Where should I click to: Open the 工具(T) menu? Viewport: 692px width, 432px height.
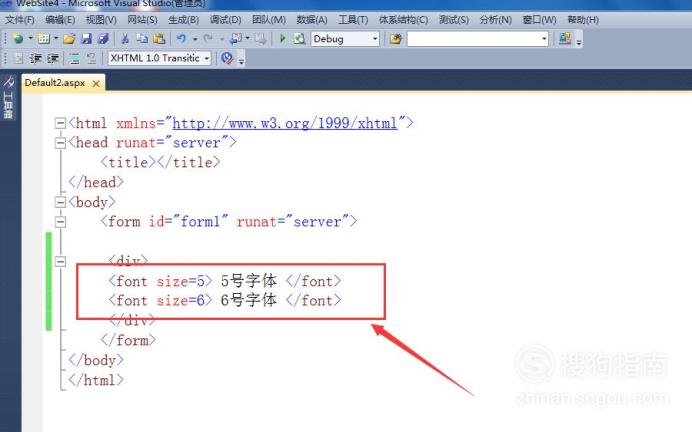pos(353,20)
